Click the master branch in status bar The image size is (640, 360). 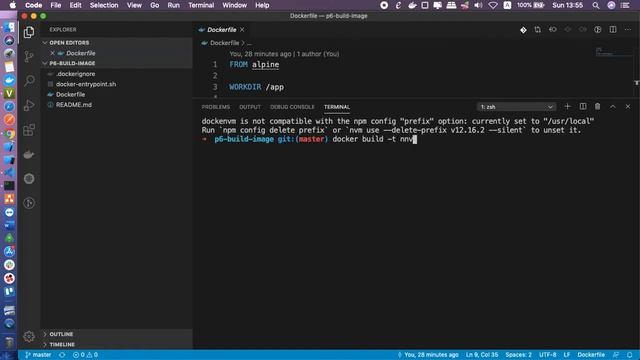38,355
